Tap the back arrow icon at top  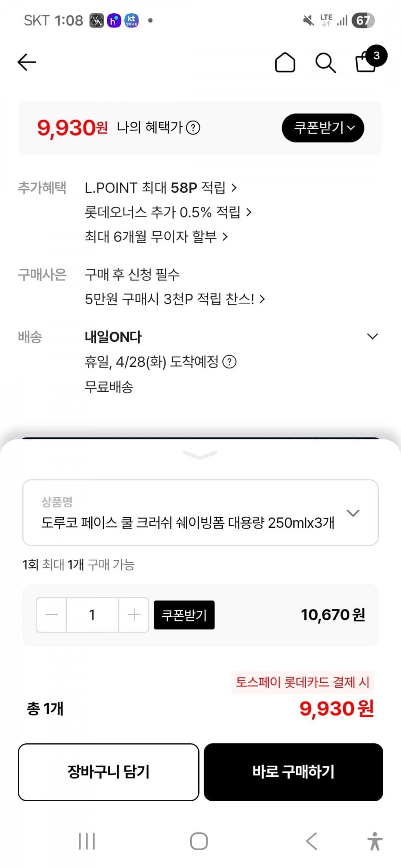click(27, 62)
